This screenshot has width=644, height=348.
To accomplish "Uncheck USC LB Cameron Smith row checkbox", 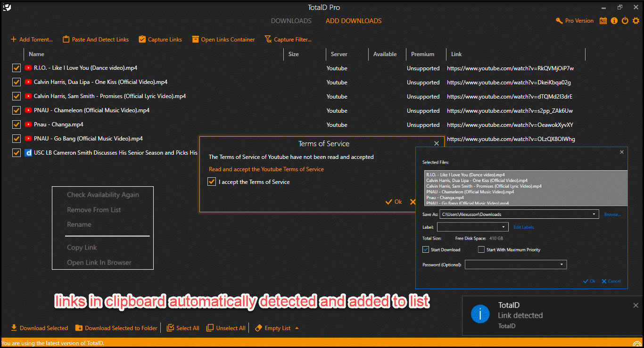I will [17, 153].
